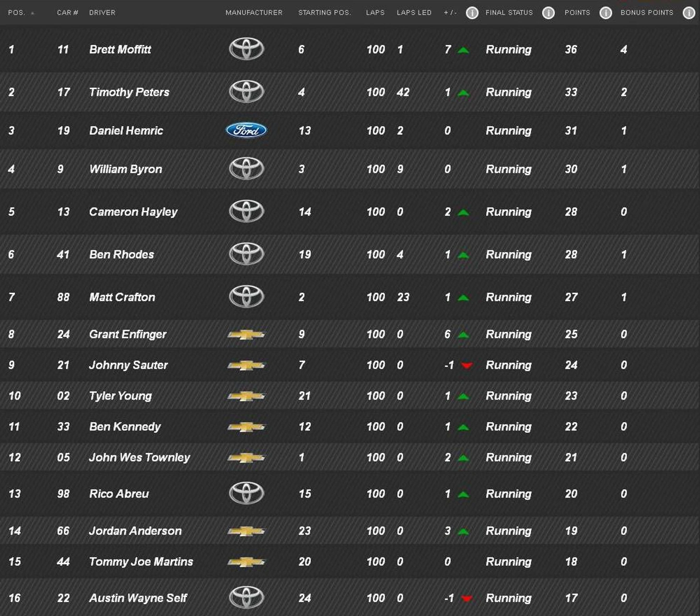Sort by the BONUS POINTS column header
Image resolution: width=700 pixels, height=616 pixels.
(x=647, y=12)
